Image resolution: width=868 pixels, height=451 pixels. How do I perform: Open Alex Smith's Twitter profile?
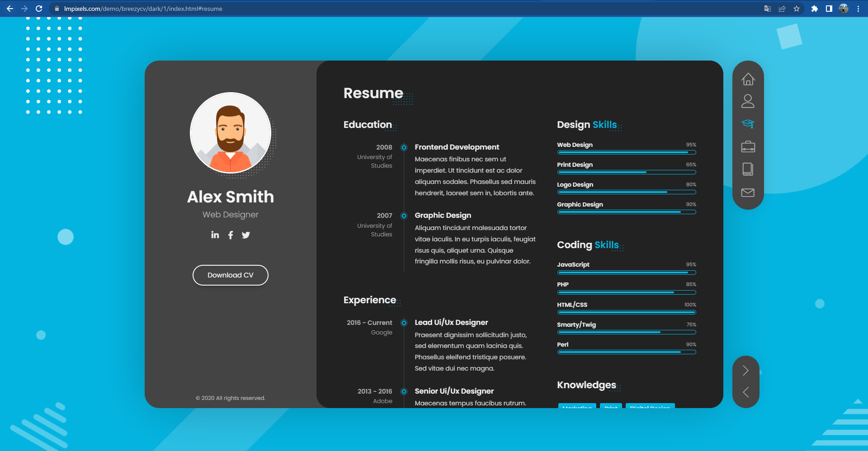tap(246, 235)
